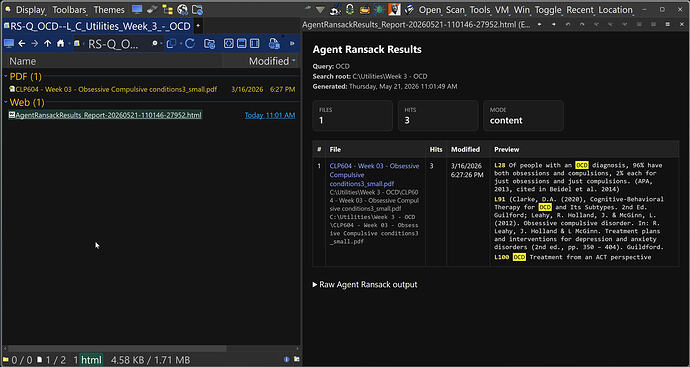Click the desktop monitor icon in navigation bar
Image resolution: width=690 pixels, height=367 pixels.
pos(9,44)
